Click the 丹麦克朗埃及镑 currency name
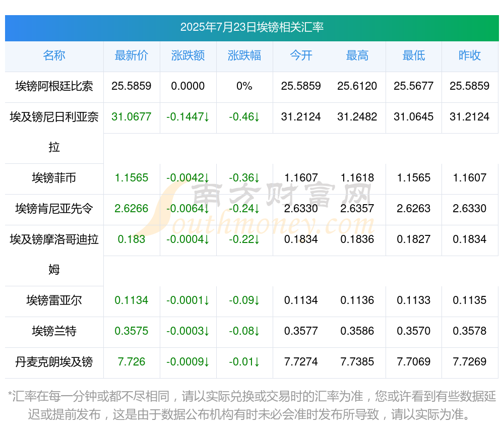Viewport: 504px width, 430px height. coord(54,362)
